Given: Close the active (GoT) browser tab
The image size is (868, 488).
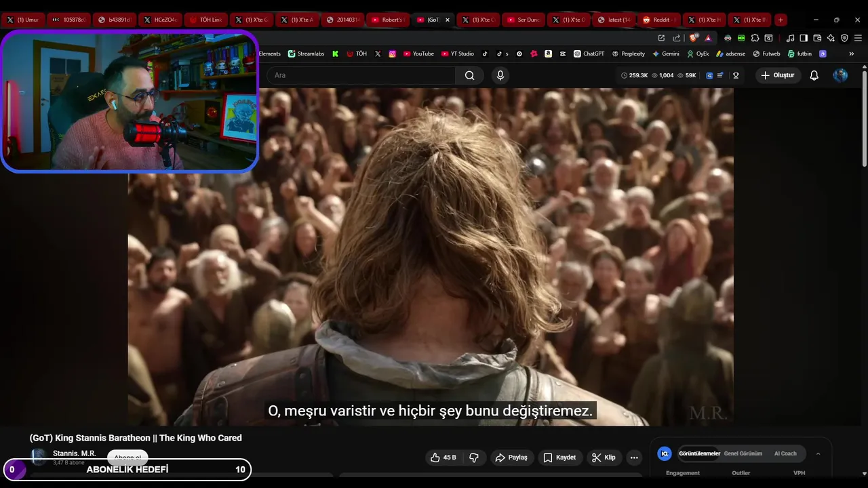Looking at the screenshot, I should click(x=447, y=20).
